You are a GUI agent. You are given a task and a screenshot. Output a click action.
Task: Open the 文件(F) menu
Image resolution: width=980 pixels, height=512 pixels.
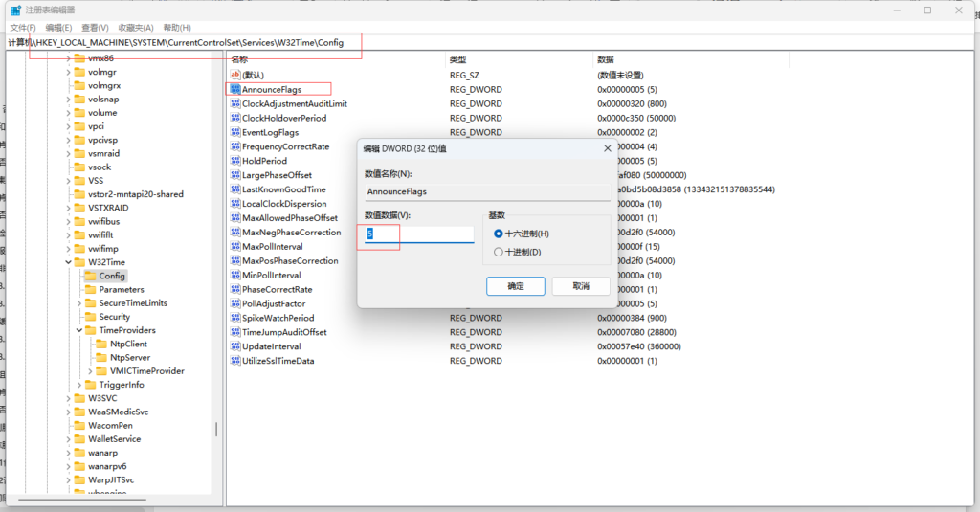point(23,28)
